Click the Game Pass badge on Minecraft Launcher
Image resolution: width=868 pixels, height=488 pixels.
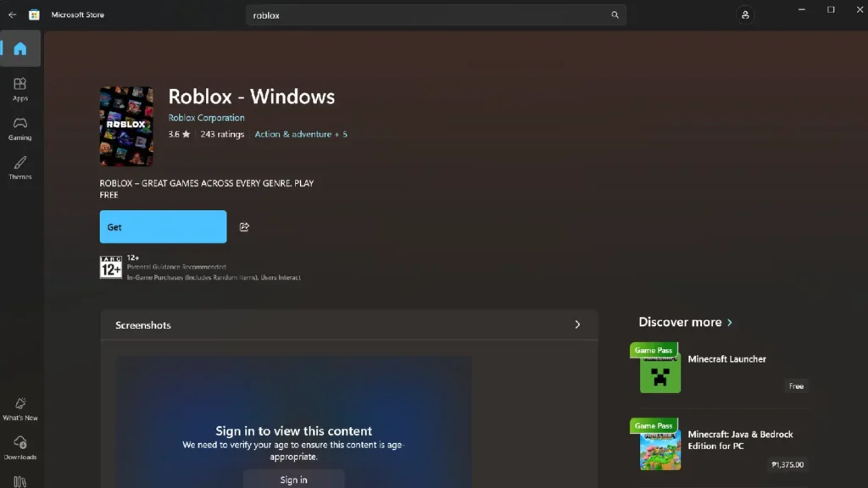654,350
